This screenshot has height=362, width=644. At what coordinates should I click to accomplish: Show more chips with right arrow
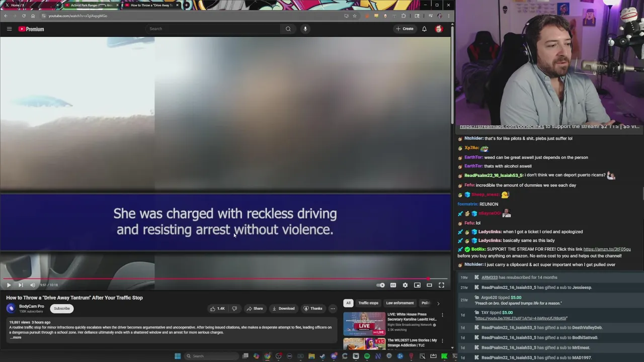coord(438,303)
